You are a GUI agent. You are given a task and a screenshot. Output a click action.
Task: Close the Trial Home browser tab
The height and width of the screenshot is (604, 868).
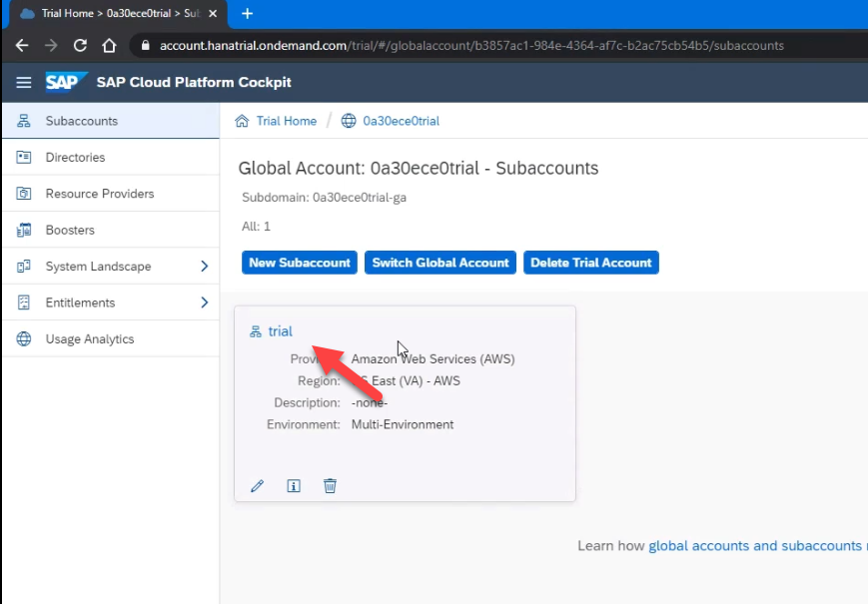coord(213,13)
